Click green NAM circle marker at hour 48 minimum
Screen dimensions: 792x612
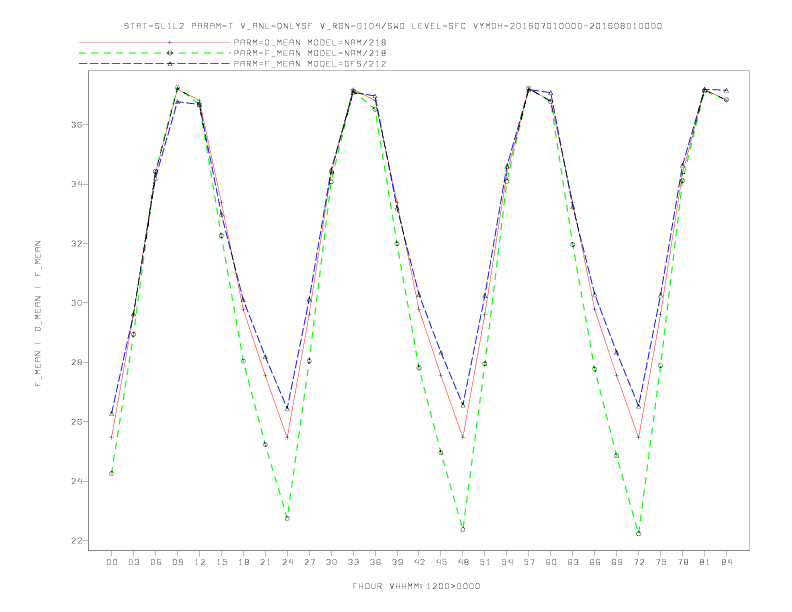[x=463, y=530]
